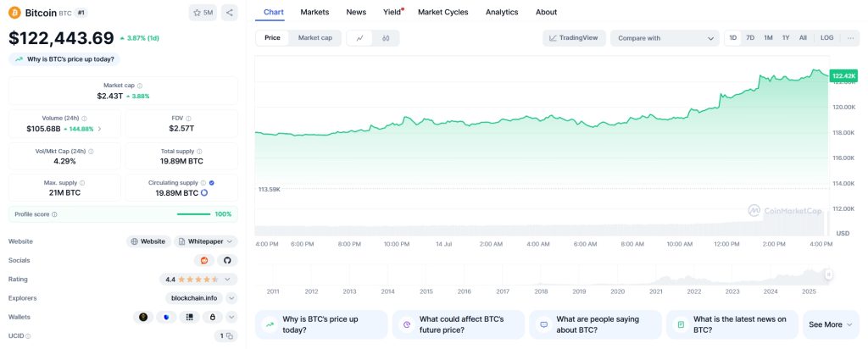Click the Profile score progress bar

[193, 214]
